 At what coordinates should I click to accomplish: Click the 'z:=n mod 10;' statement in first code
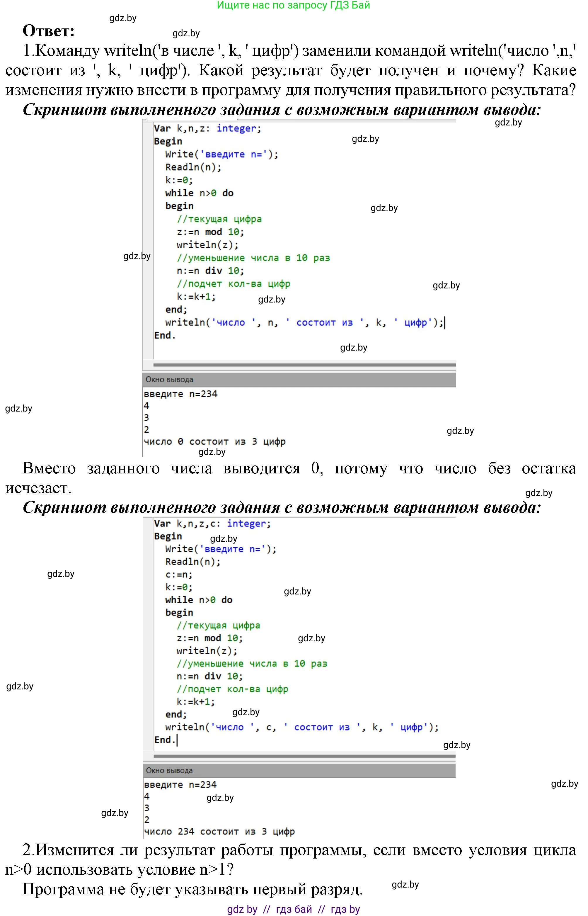tap(208, 232)
